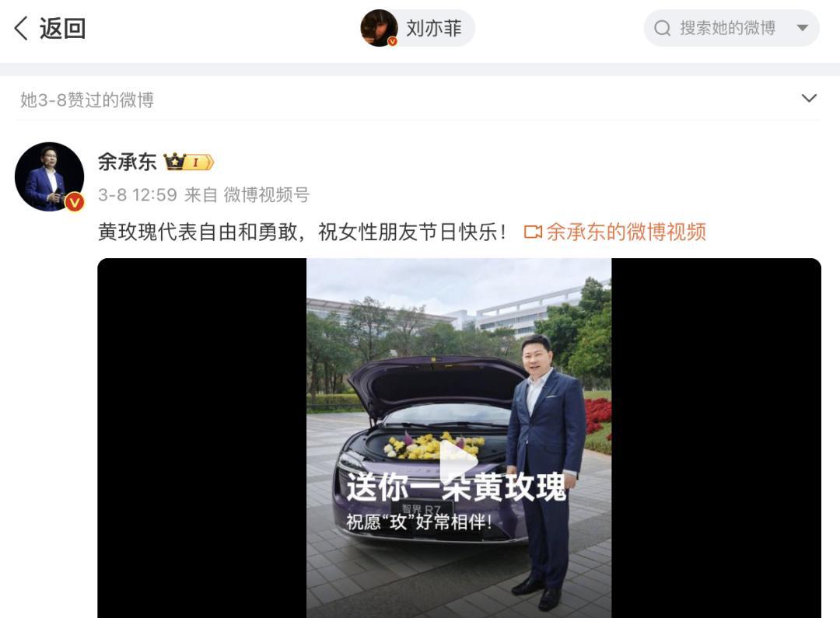Screen dimensions: 840x618
Task: Click the crown membership badge
Action: point(188,161)
